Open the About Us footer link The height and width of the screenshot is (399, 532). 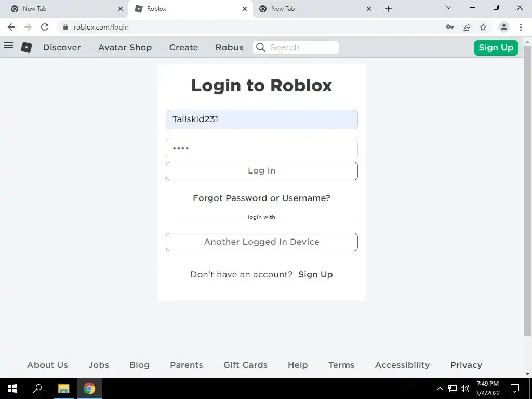[47, 365]
